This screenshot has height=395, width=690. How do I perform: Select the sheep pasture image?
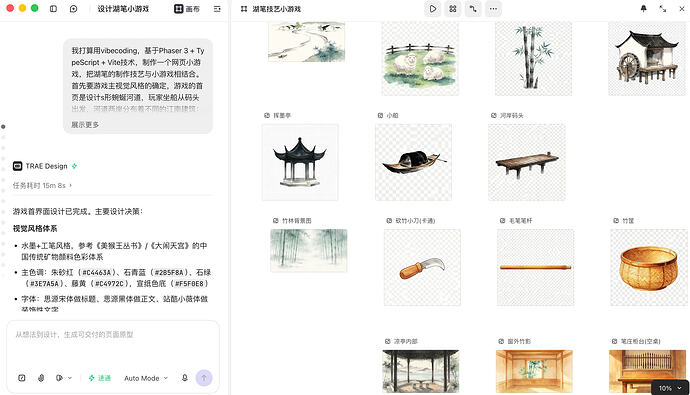coord(420,59)
